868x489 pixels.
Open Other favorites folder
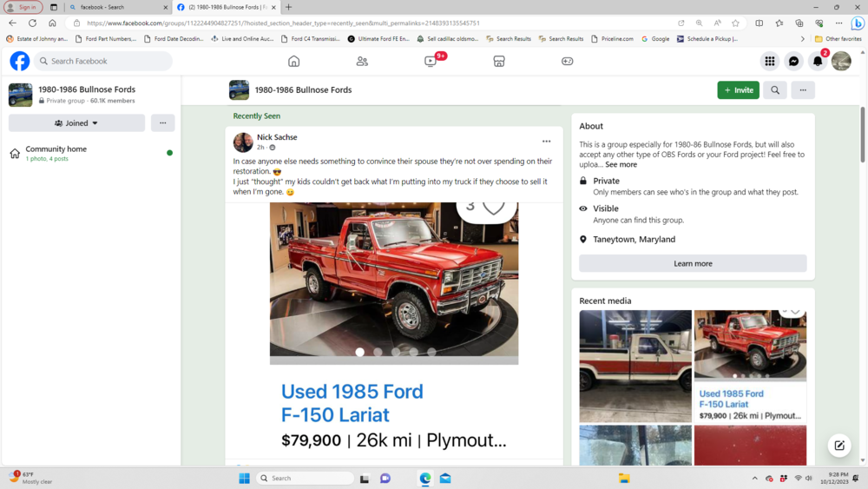pos(838,39)
